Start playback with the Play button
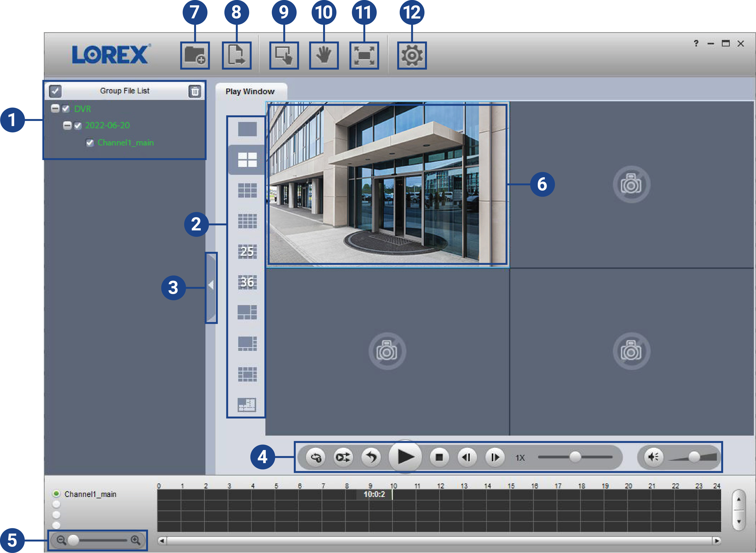Screen dimensions: 756x553 tap(405, 457)
